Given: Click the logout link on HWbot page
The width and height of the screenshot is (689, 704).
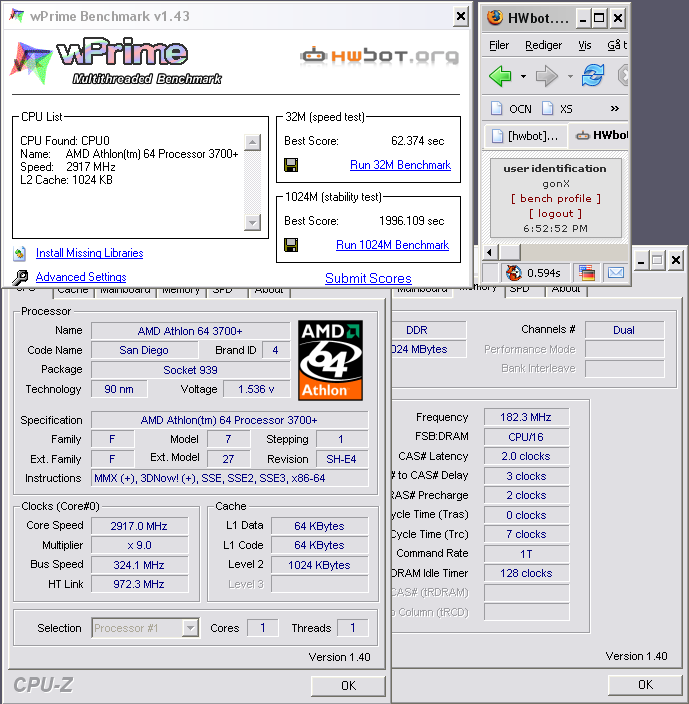Looking at the screenshot, I should pyautogui.click(x=555, y=213).
